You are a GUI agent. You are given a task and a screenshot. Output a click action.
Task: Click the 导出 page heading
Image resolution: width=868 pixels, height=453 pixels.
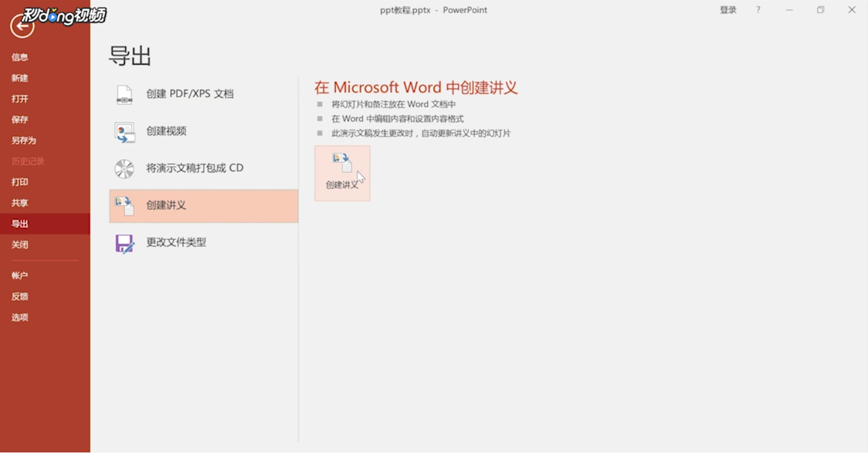130,56
